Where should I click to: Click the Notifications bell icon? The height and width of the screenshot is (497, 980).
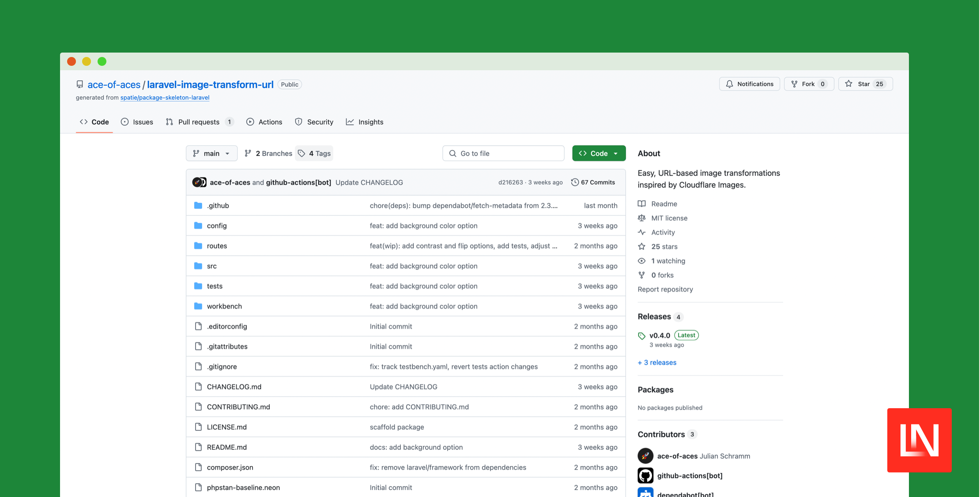729,84
